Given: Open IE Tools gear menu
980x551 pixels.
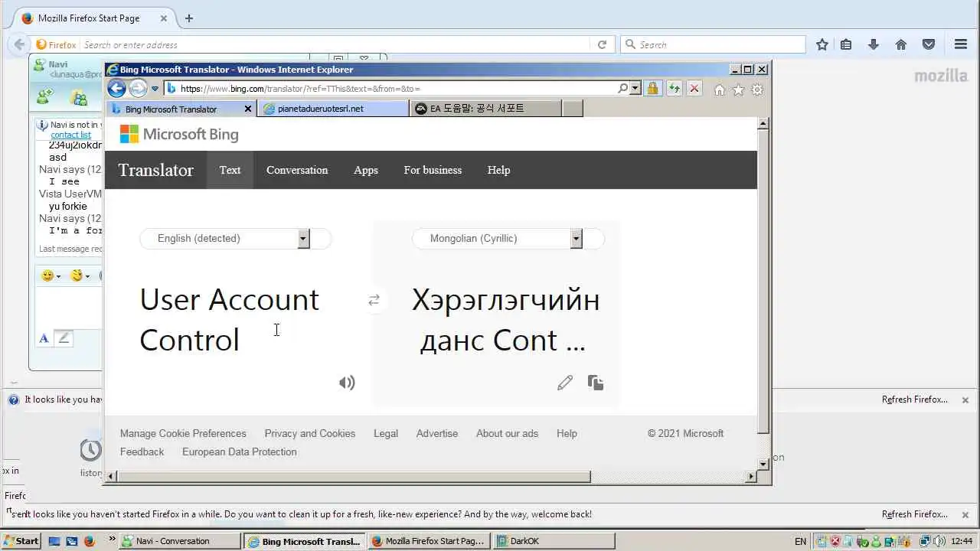Looking at the screenshot, I should pyautogui.click(x=757, y=90).
